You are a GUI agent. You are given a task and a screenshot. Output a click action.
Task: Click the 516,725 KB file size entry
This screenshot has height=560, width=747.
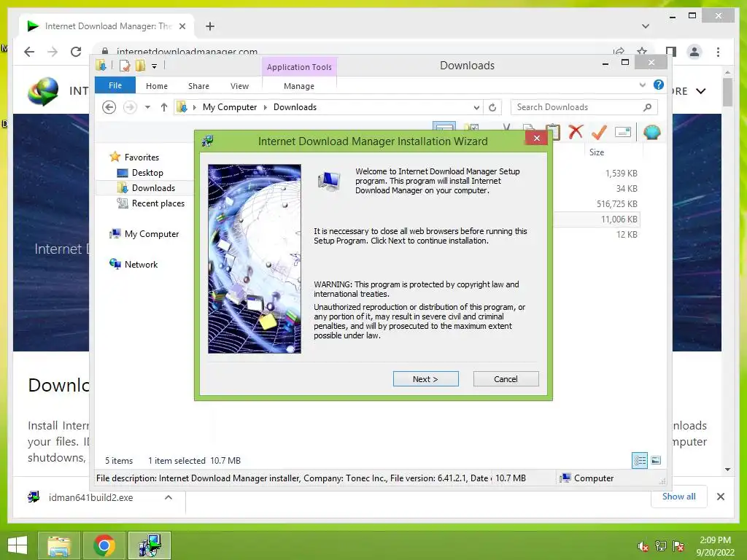coord(617,204)
